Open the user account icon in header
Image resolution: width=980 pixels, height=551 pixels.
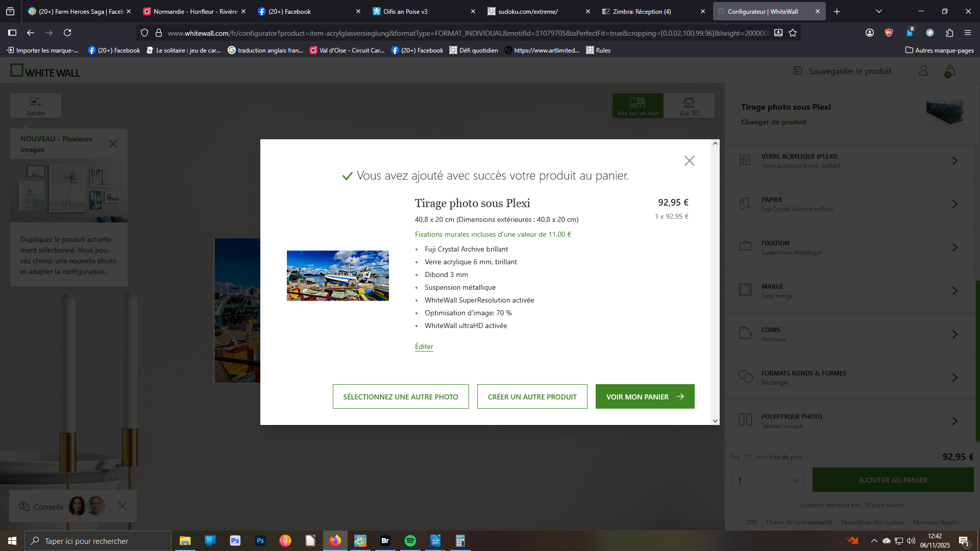coord(923,71)
